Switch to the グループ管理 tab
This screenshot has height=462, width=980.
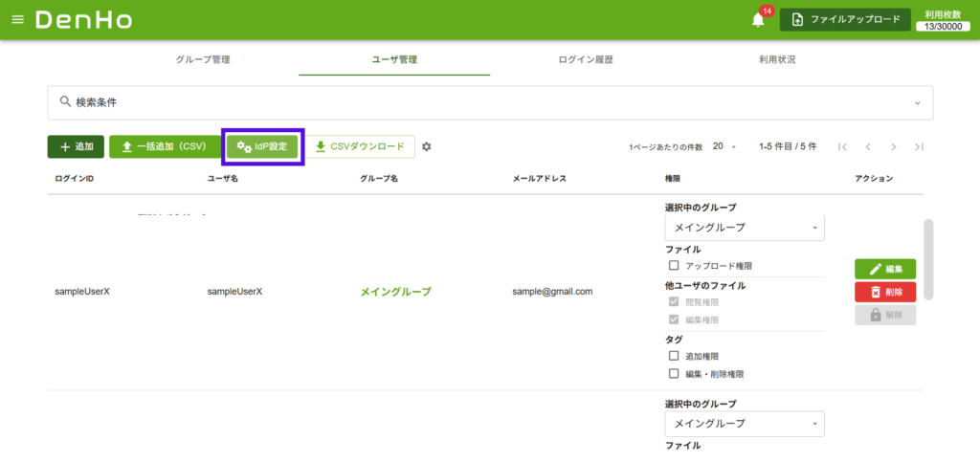[x=203, y=59]
